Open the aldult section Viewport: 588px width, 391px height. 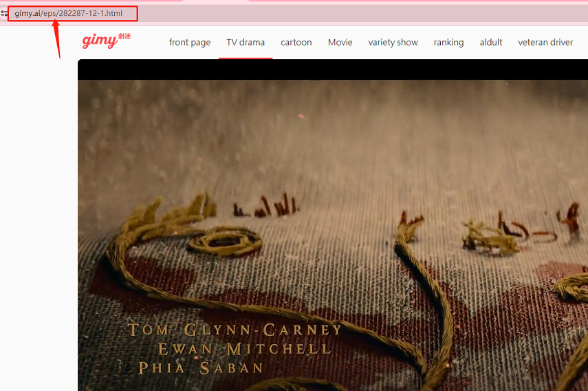click(491, 43)
